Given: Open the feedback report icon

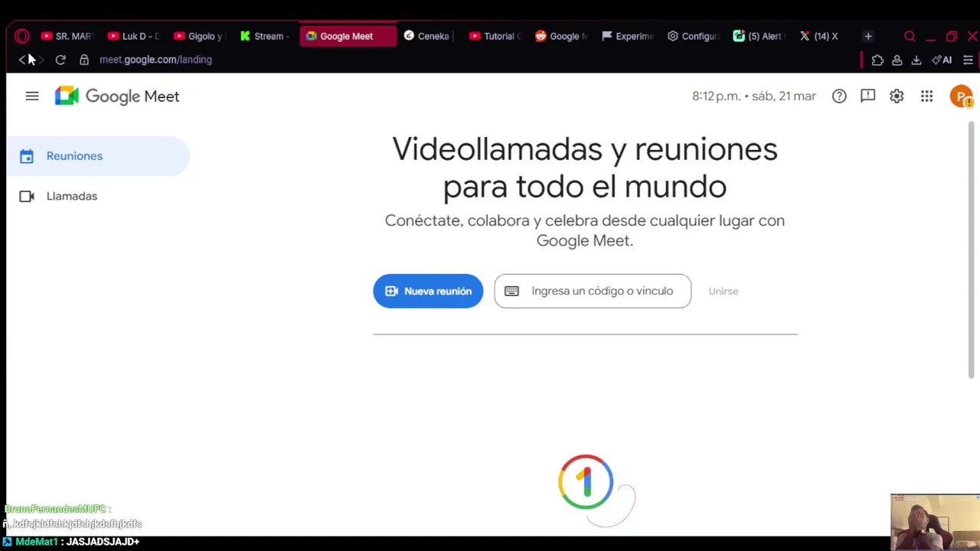Looking at the screenshot, I should [867, 96].
